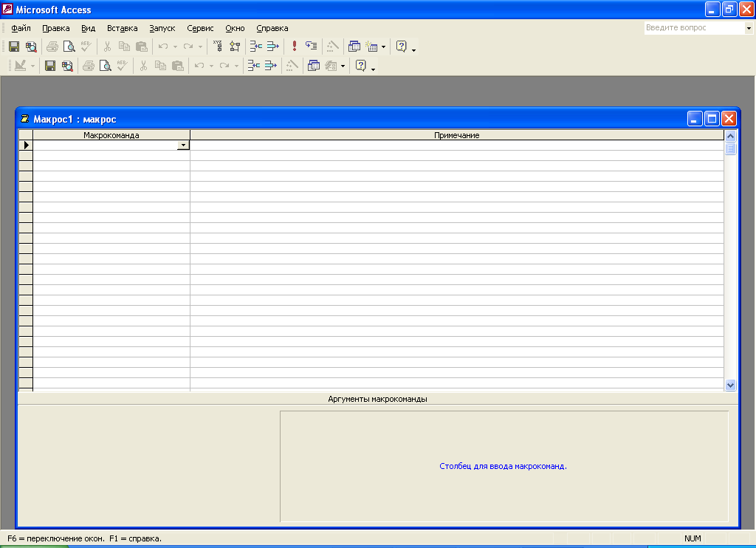
Task: Click Copy icon in upper toolbar row
Action: (x=124, y=47)
